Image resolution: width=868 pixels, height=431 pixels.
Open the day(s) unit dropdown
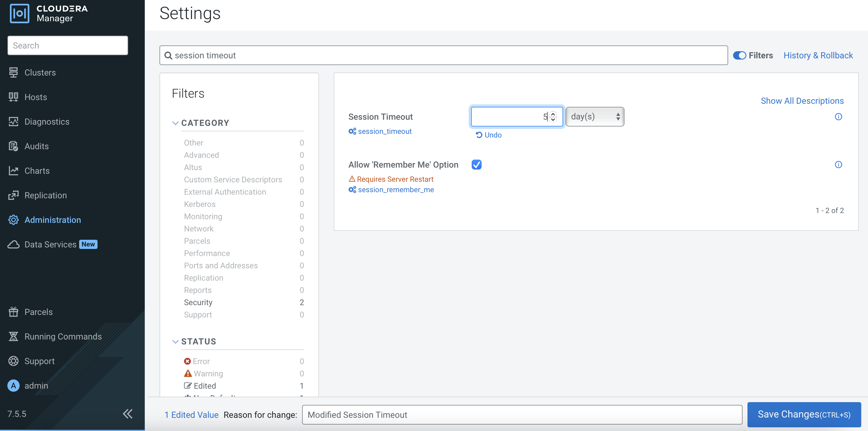[595, 117]
